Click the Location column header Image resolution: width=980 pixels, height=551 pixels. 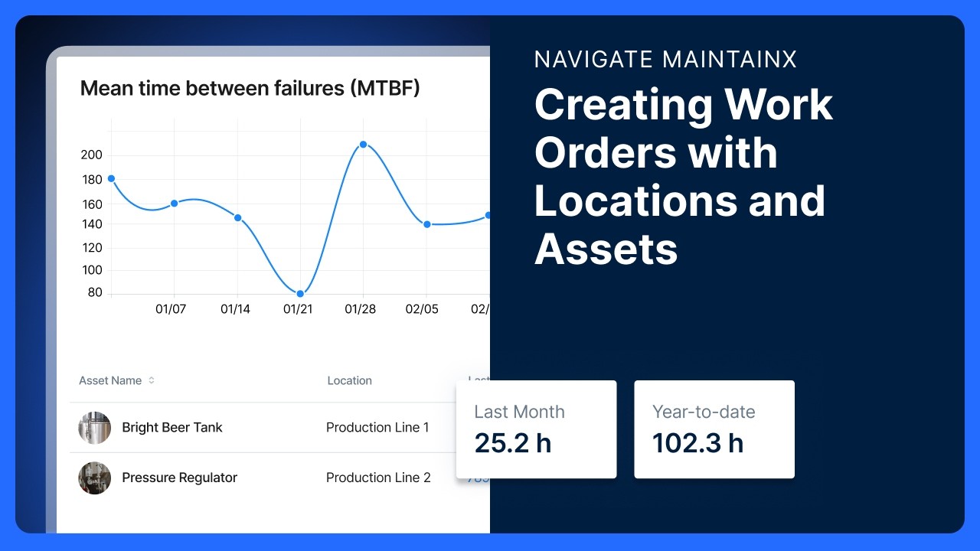[350, 380]
